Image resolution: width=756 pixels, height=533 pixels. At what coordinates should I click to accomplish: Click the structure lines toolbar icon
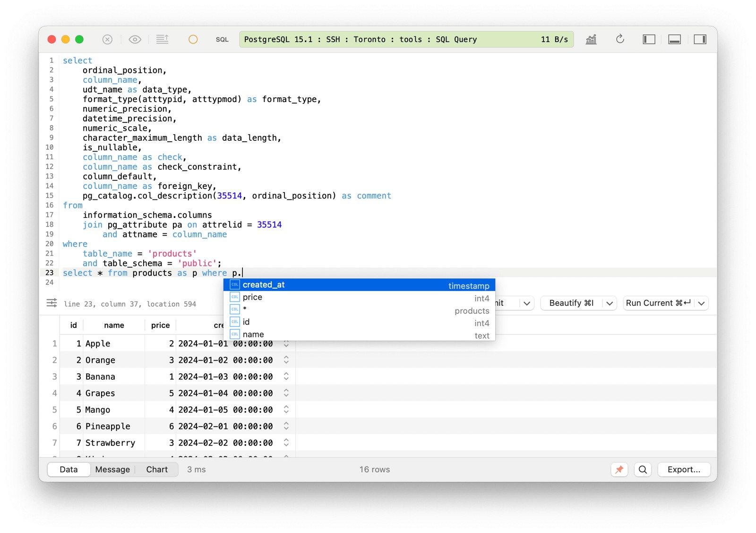coord(163,40)
